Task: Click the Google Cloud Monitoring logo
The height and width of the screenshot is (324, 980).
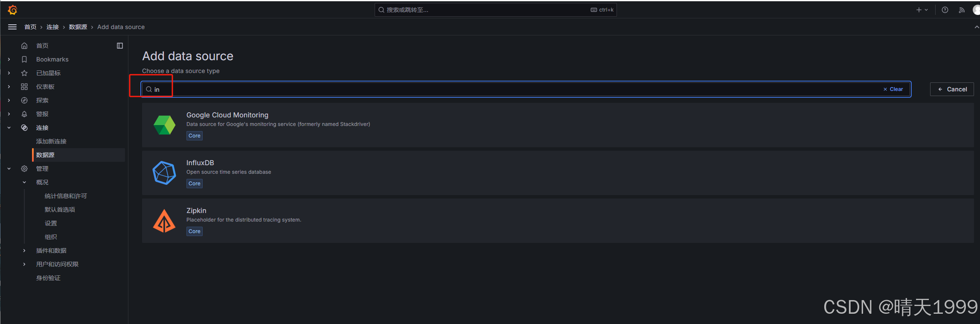Action: pyautogui.click(x=164, y=125)
